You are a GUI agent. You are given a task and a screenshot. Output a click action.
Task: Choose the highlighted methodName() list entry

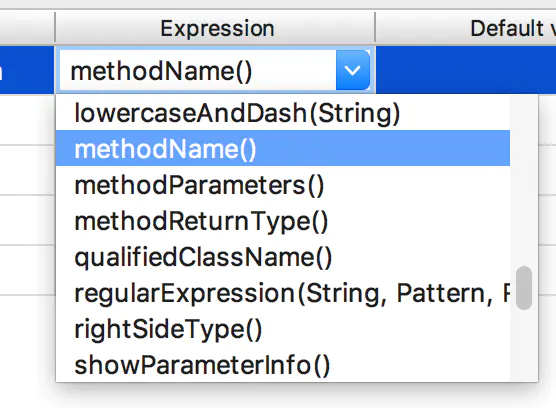[283, 148]
